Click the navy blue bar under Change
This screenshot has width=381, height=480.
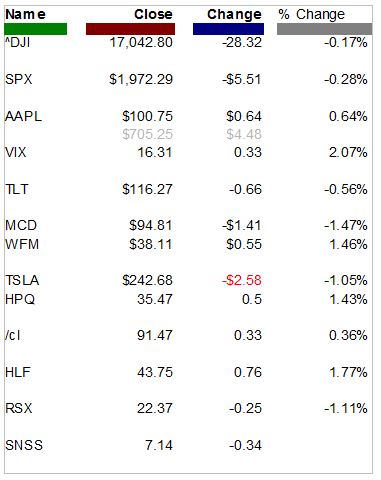click(x=228, y=29)
